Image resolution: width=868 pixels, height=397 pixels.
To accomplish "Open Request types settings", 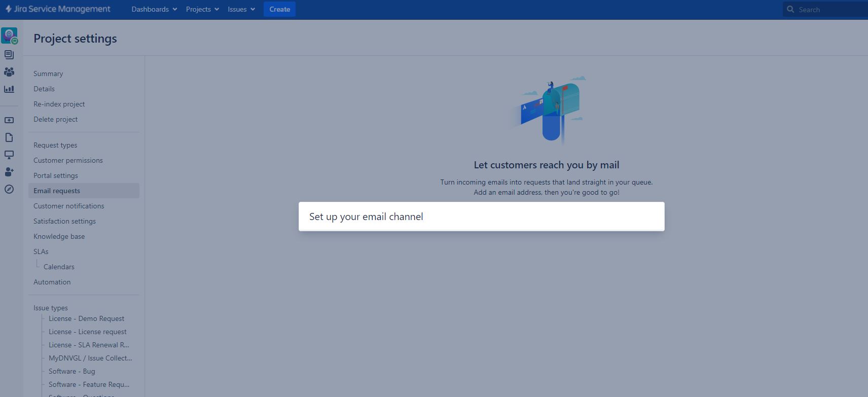I will coord(55,145).
